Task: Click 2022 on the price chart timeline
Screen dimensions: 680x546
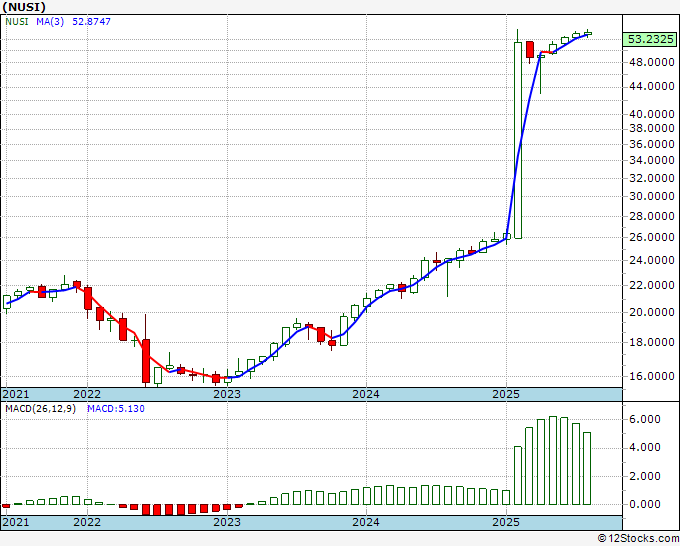Action: click(87, 394)
